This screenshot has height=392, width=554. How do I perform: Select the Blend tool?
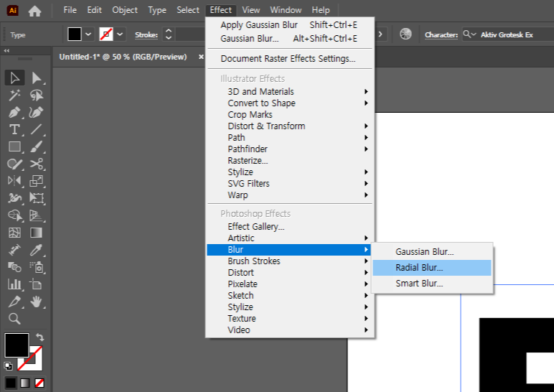pos(14,267)
